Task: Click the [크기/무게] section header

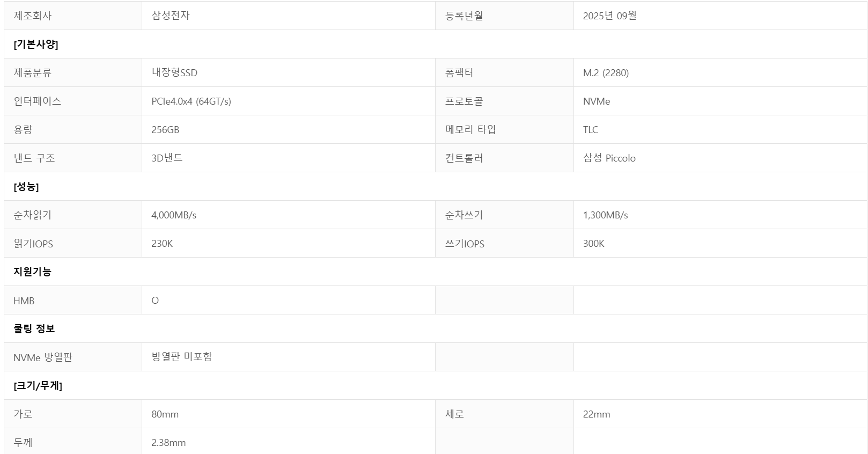Action: [x=38, y=386]
